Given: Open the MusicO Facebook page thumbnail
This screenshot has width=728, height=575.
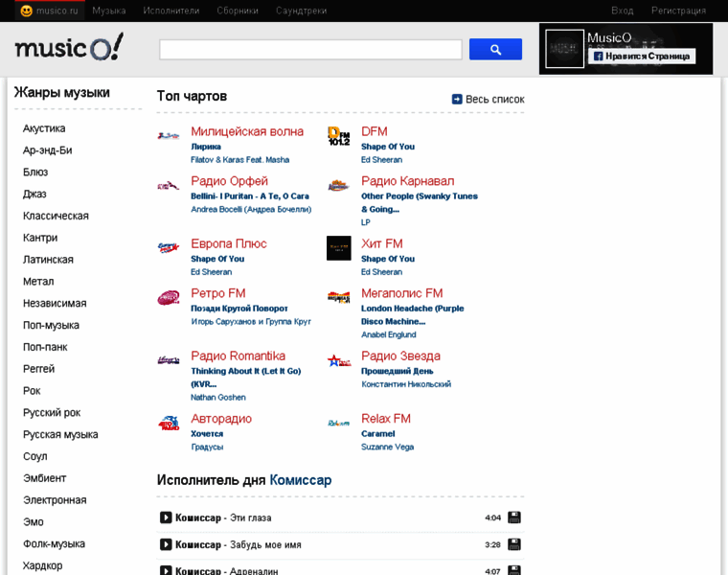Looking at the screenshot, I should point(564,49).
